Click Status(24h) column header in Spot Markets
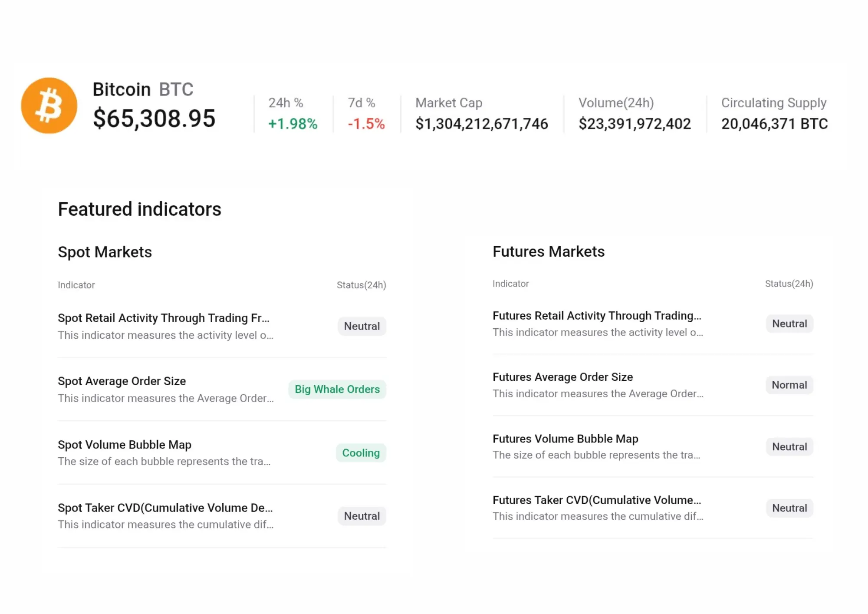The width and height of the screenshot is (868, 614). pos(362,285)
